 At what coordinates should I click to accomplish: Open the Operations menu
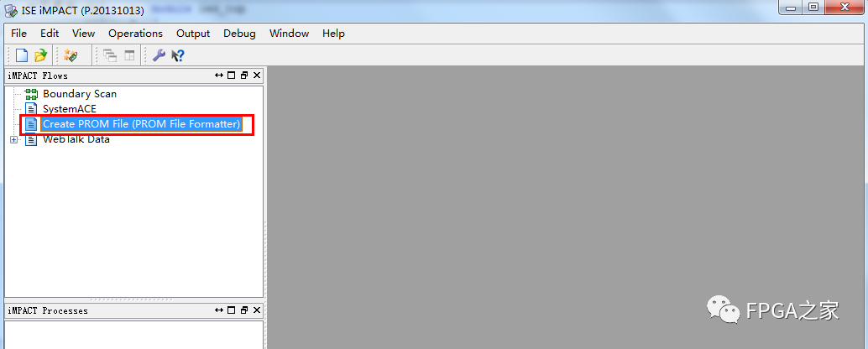136,34
